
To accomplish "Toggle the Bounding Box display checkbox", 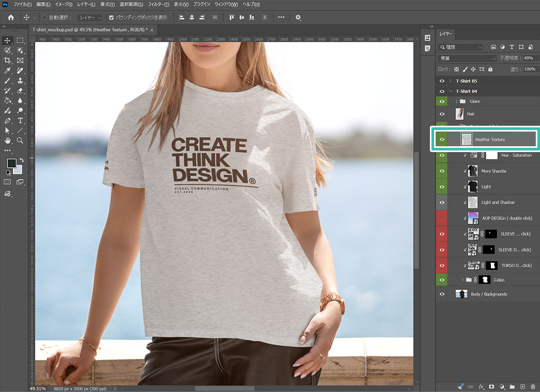I will tap(111, 17).
